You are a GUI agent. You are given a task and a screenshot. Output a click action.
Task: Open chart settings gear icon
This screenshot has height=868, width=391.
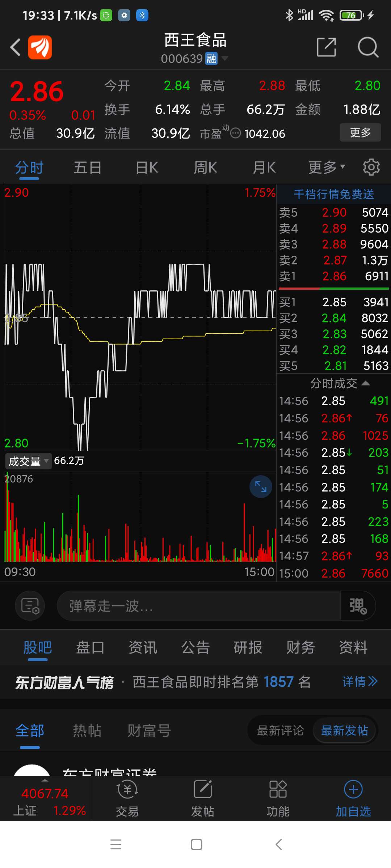(x=371, y=167)
